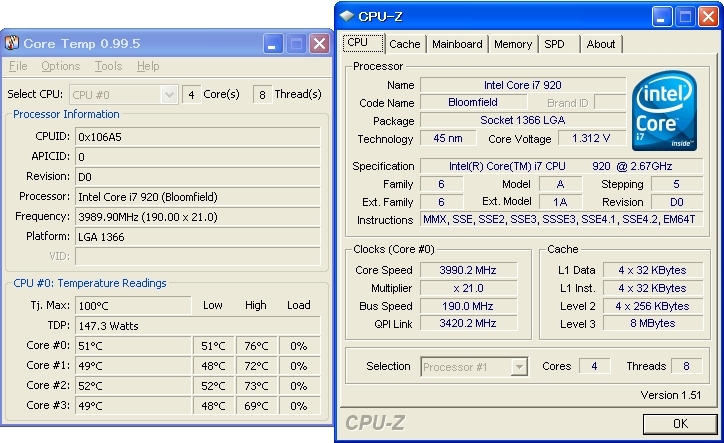Click the Package value Socket 1366 LGA
This screenshot has height=443, width=724.
coord(523,120)
